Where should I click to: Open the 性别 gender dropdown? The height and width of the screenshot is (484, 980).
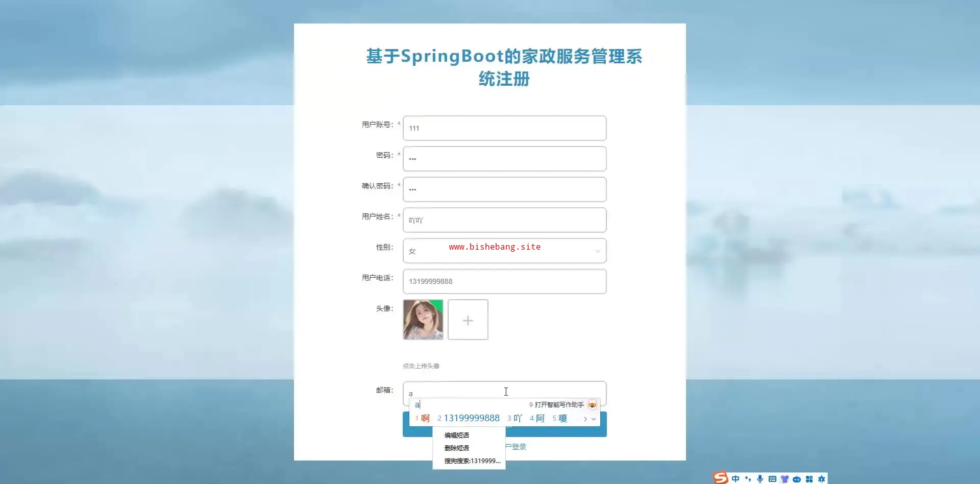(x=504, y=251)
